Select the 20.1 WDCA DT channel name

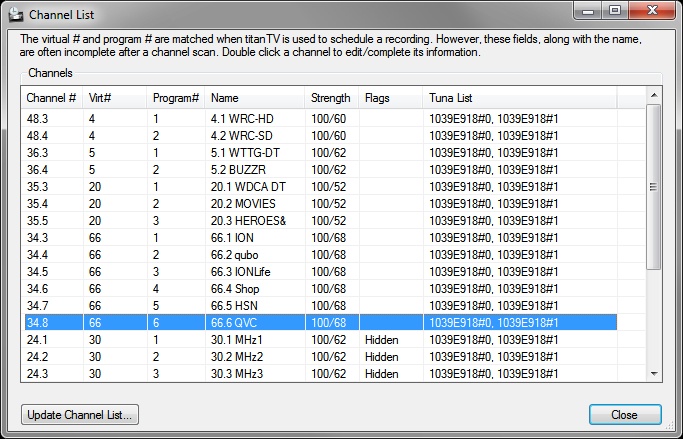[248, 187]
